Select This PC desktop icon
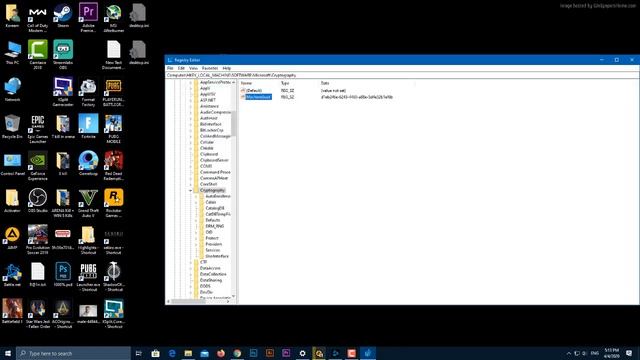 coord(12,52)
